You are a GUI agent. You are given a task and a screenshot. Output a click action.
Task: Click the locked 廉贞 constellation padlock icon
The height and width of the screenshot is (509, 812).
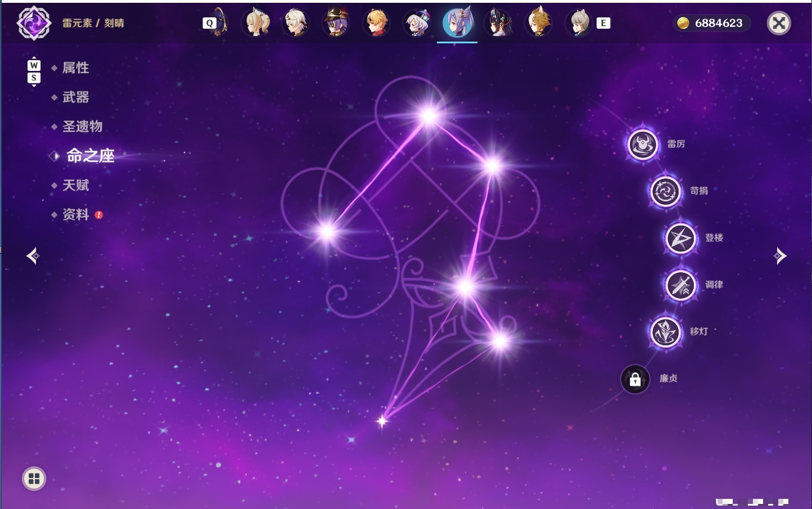pyautogui.click(x=635, y=379)
